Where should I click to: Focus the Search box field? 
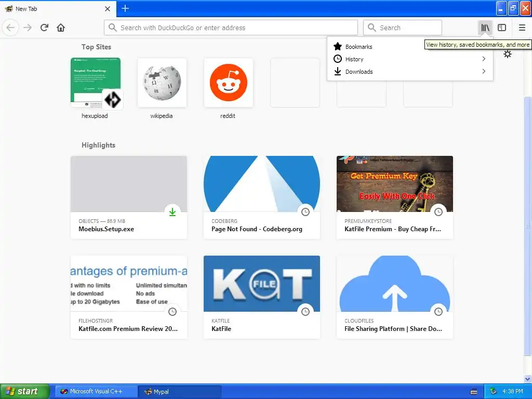coord(403,28)
